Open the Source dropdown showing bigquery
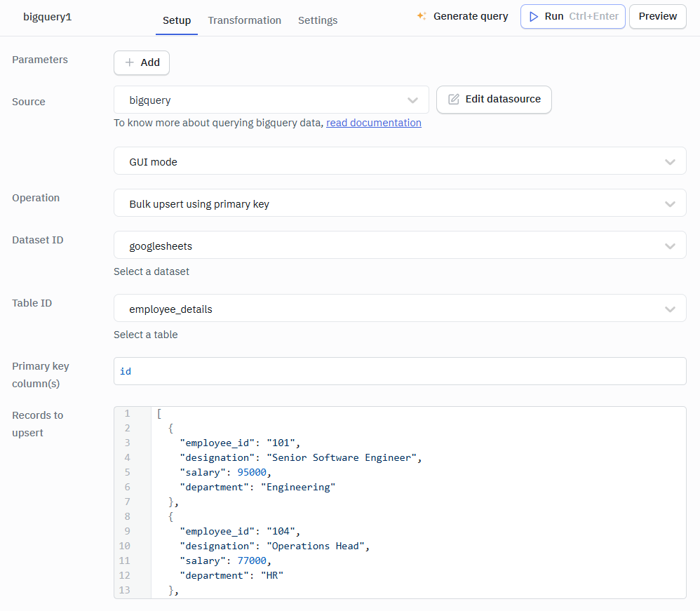Image resolution: width=700 pixels, height=611 pixels. [271, 100]
